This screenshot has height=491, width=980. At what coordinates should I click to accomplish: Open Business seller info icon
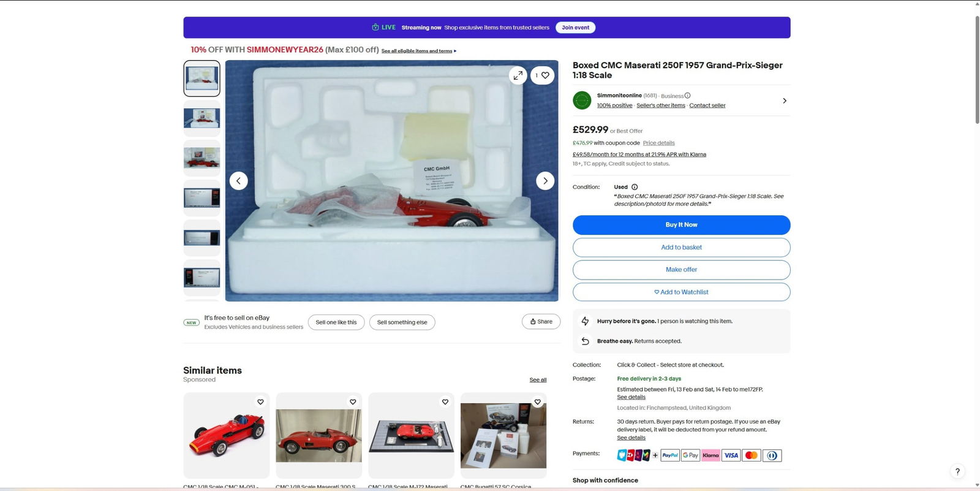point(687,96)
